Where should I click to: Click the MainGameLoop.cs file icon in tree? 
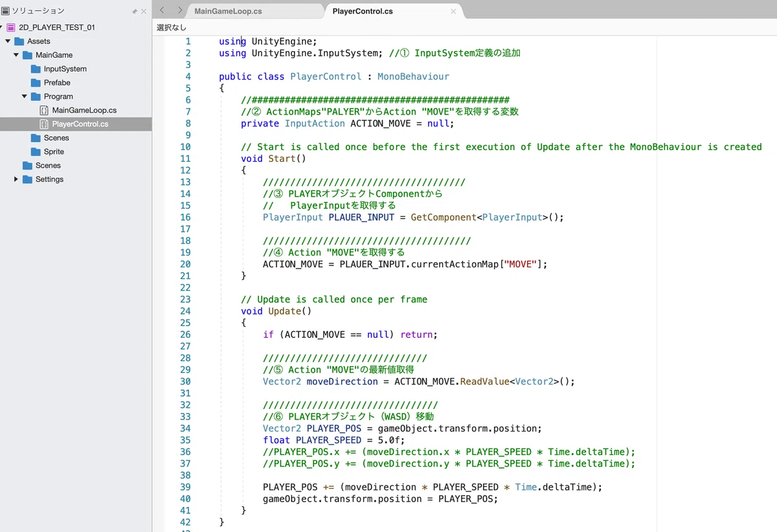[x=44, y=110]
